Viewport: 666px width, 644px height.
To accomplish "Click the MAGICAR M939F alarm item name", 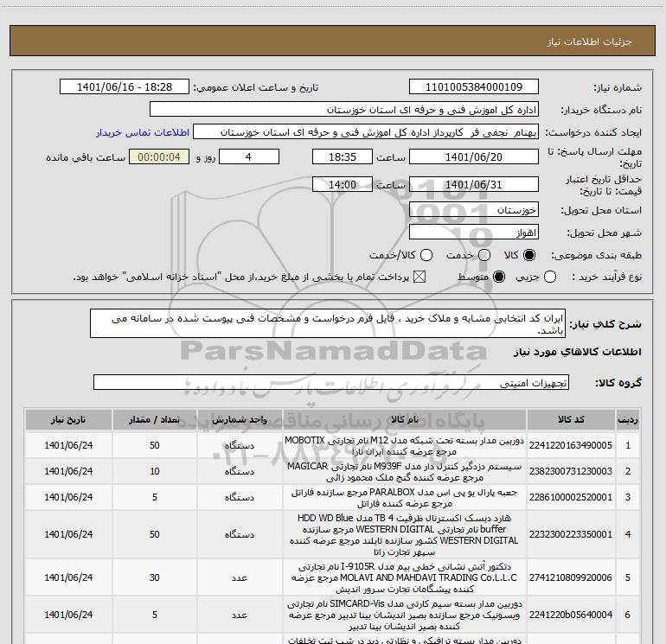I will click(405, 471).
